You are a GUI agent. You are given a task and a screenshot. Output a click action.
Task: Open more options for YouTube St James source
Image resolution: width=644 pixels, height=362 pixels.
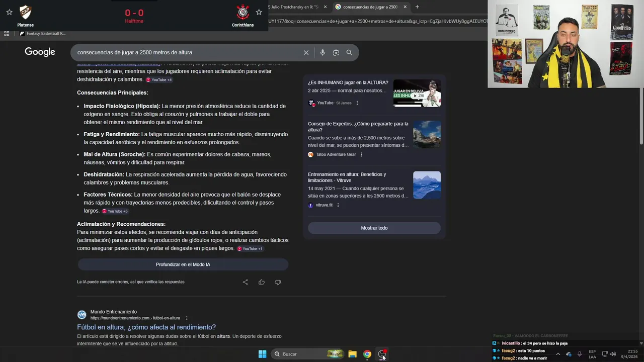point(357,103)
